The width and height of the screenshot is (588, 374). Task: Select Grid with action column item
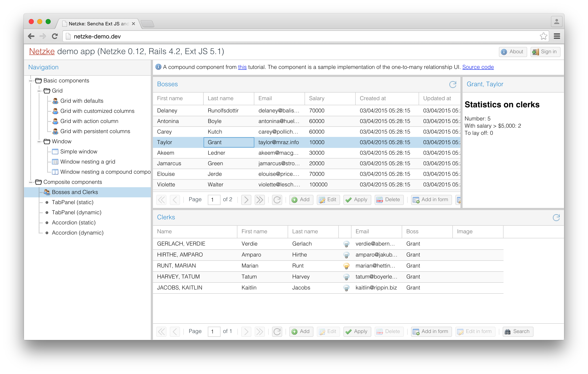89,121
